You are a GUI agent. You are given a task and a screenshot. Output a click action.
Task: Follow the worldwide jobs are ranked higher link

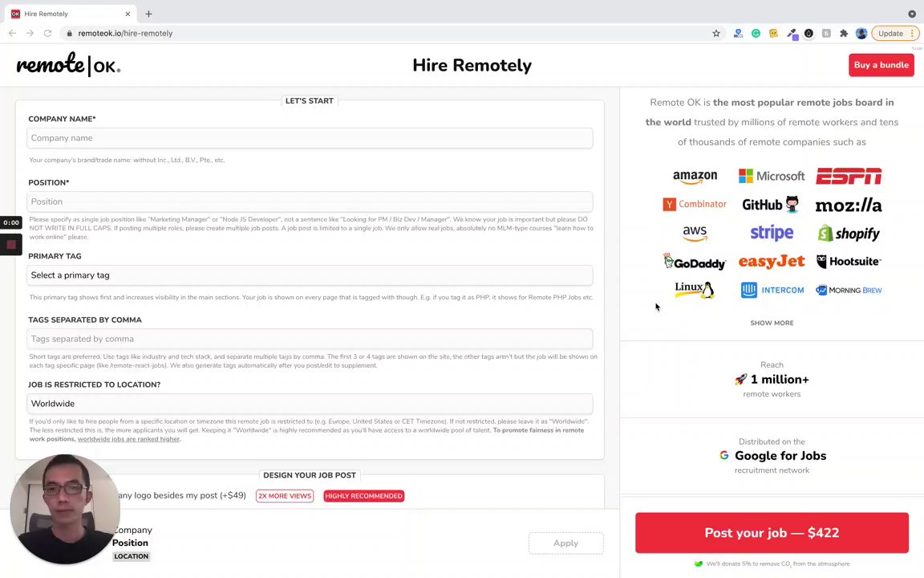[x=128, y=439]
